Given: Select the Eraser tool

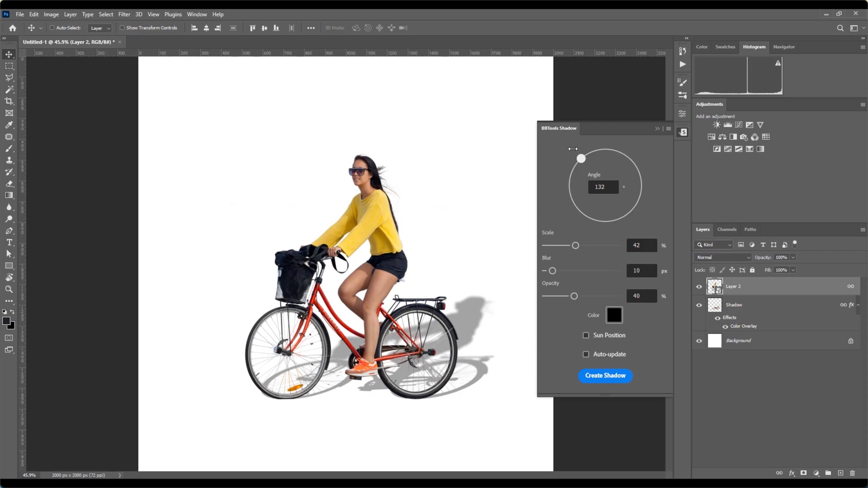Looking at the screenshot, I should [9, 184].
